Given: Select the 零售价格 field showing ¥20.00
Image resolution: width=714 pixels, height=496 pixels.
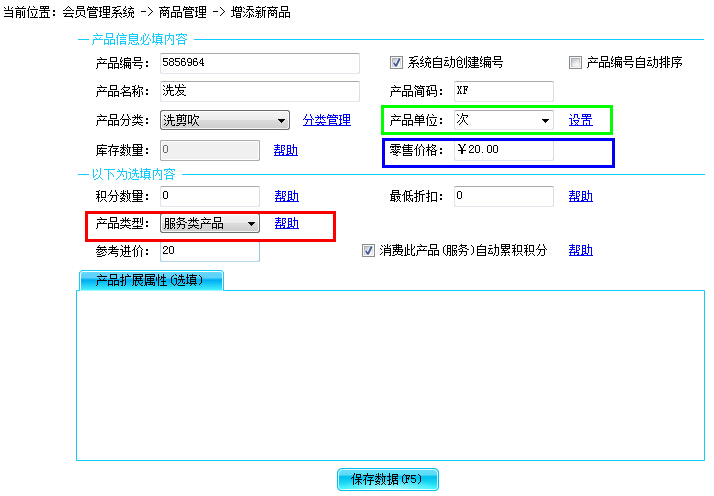Looking at the screenshot, I should pos(503,150).
